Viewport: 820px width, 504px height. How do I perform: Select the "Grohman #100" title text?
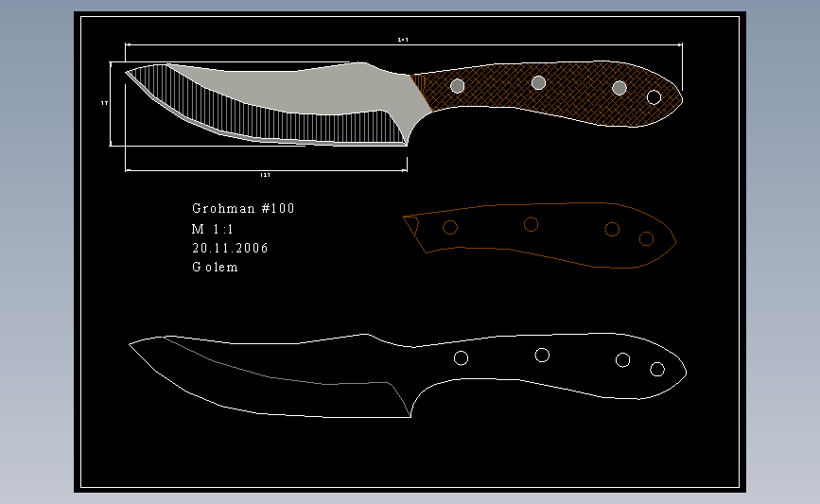click(243, 209)
